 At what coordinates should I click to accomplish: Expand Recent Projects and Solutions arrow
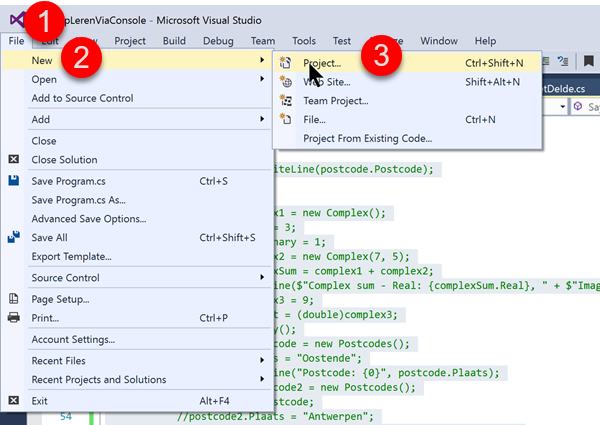[x=262, y=379]
